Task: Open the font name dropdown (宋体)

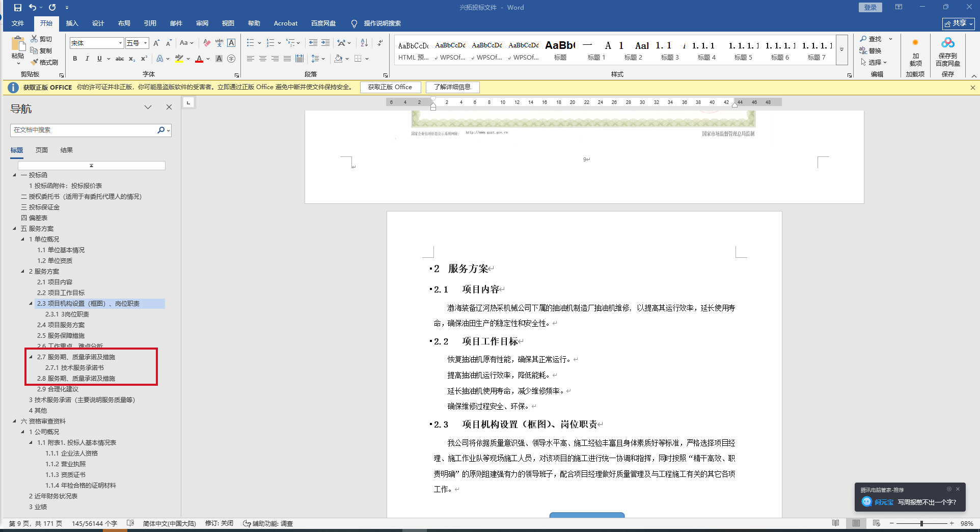Action: point(120,43)
